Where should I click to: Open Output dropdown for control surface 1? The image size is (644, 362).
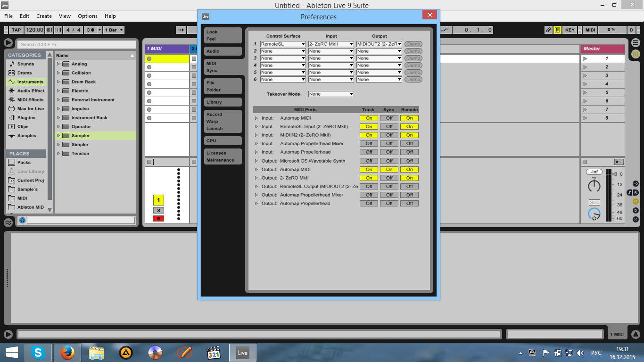[379, 44]
